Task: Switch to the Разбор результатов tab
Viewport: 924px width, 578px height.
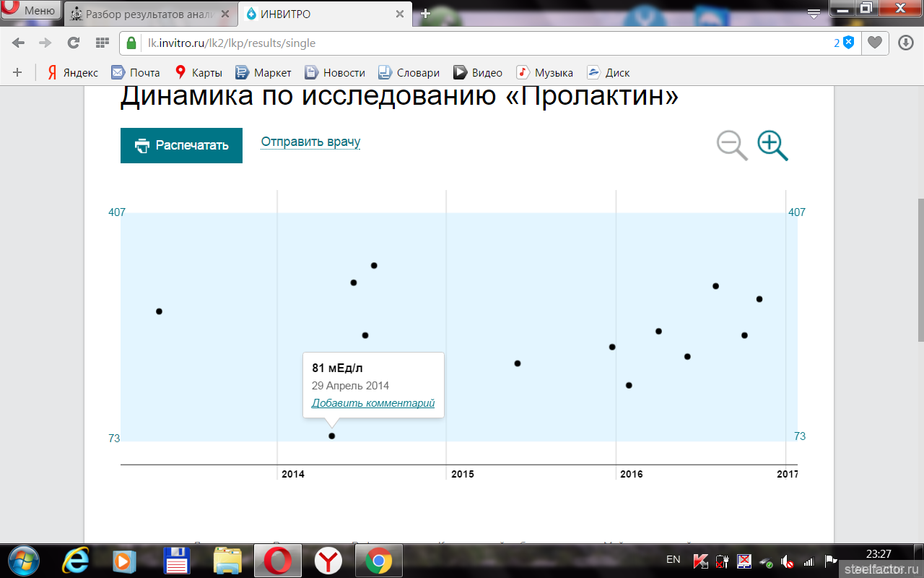Action: [148, 14]
